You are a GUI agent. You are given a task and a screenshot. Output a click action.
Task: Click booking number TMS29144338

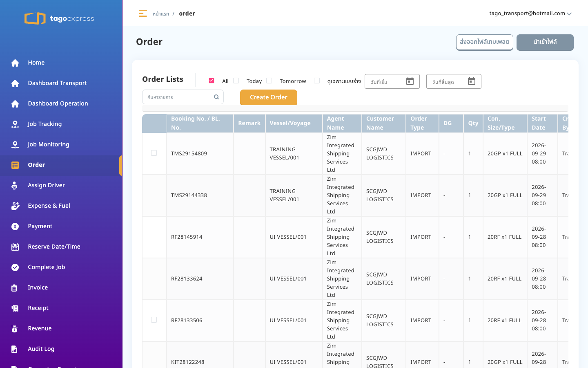point(189,195)
